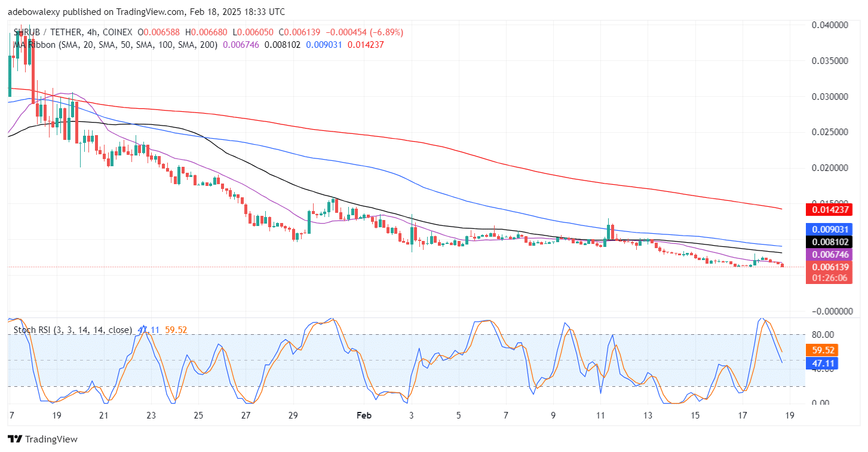Click the 0.040000 price axis value

(831, 25)
